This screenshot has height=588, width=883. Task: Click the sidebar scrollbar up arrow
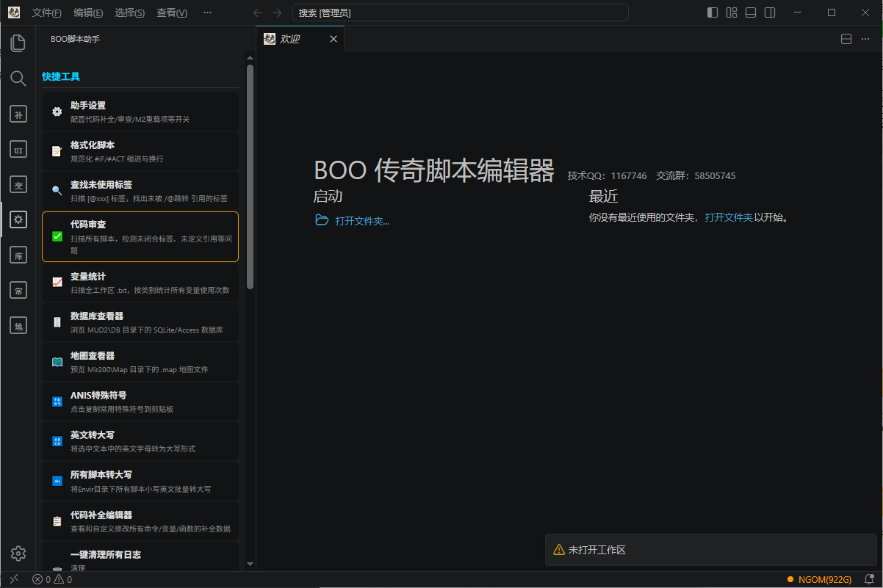pos(250,58)
